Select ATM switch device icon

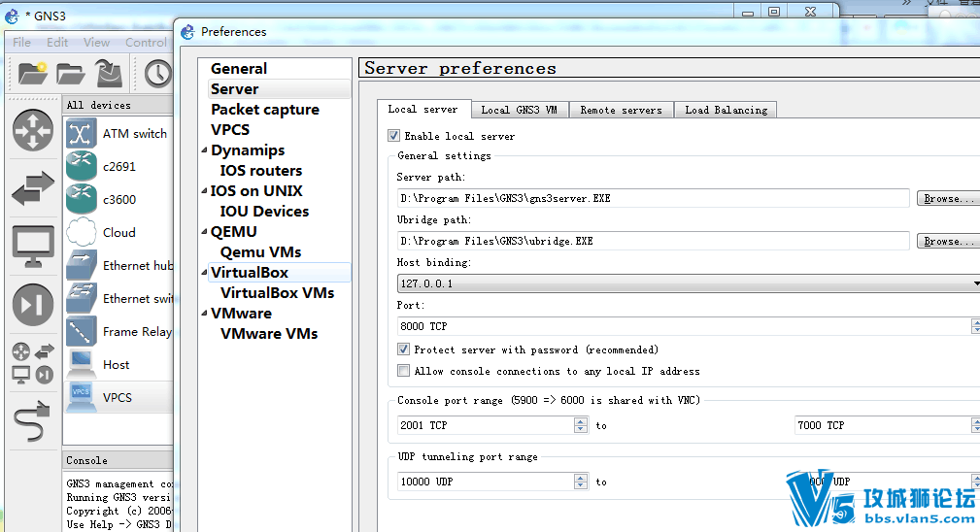81,134
